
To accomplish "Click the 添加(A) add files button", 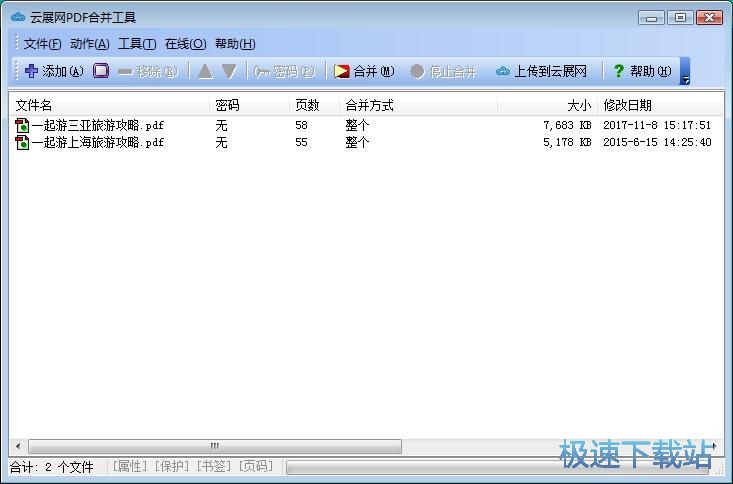I will click(x=54, y=71).
